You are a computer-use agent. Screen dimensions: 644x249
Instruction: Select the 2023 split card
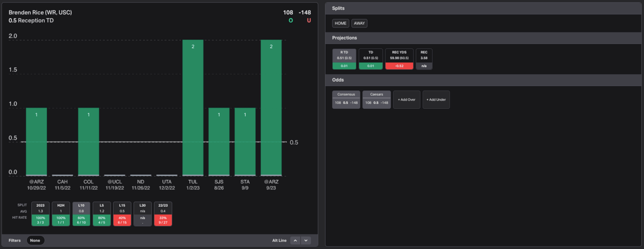tap(40, 214)
